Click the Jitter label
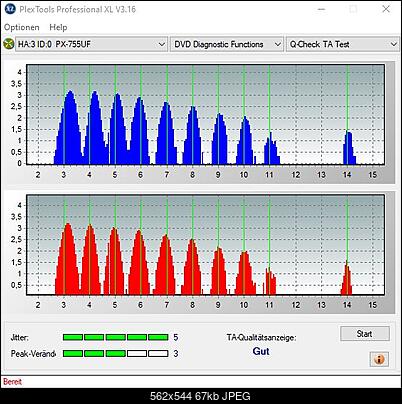 pos(20,337)
